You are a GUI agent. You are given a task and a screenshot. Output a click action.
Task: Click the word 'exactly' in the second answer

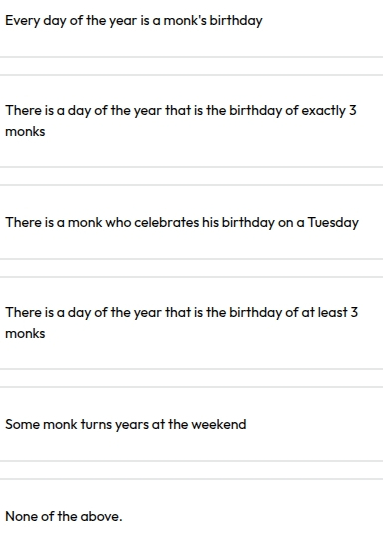click(x=324, y=111)
